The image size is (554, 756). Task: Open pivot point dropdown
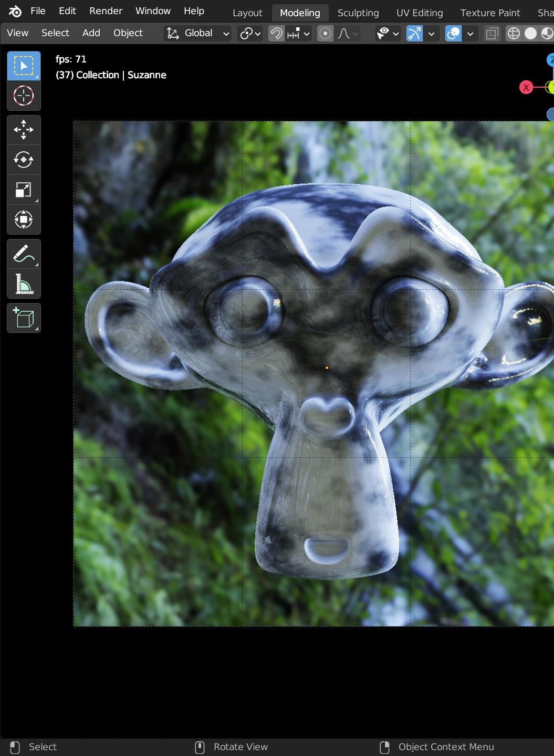tap(250, 34)
